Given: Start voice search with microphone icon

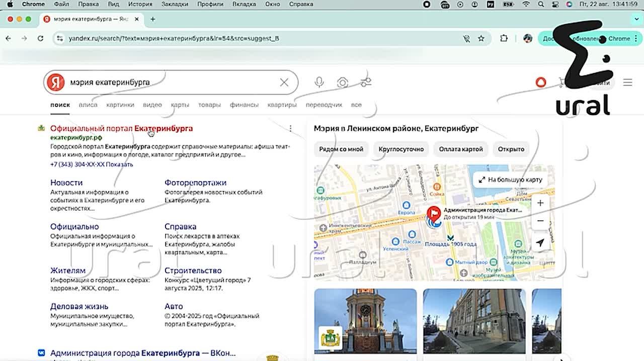Looking at the screenshot, I should point(319,82).
